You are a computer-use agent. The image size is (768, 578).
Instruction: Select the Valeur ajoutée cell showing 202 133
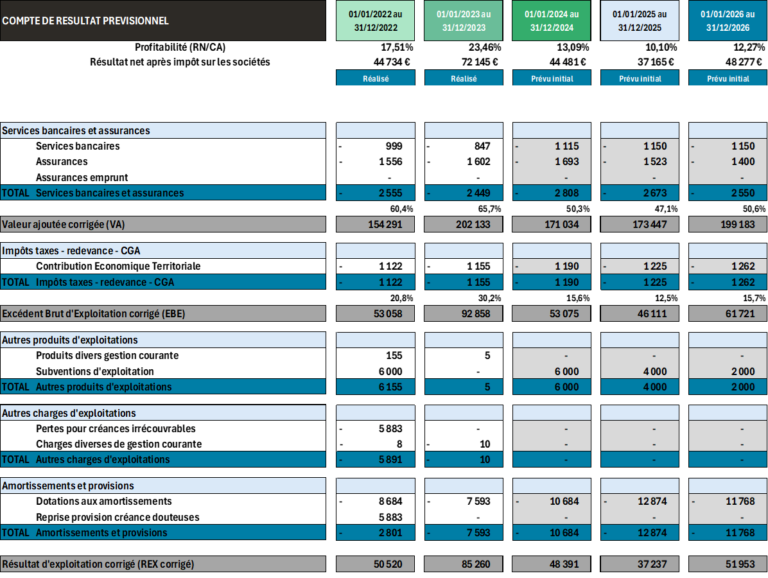click(463, 224)
